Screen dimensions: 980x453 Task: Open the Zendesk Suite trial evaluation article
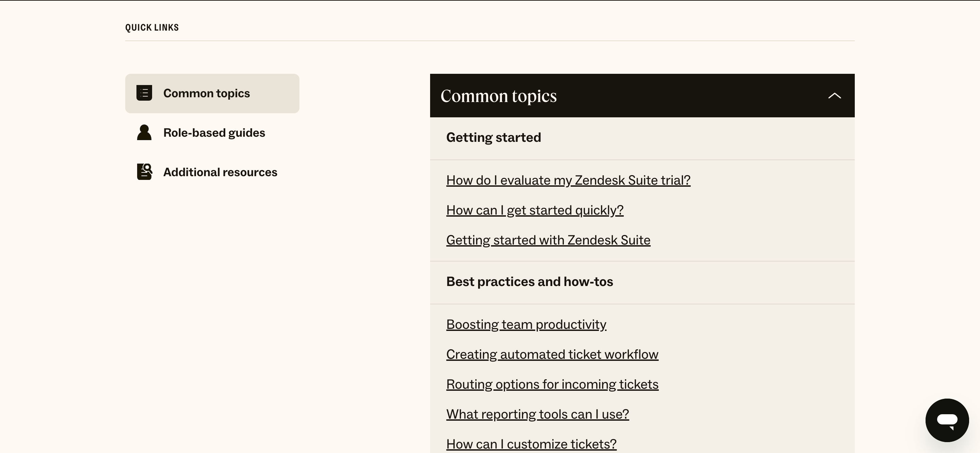568,180
